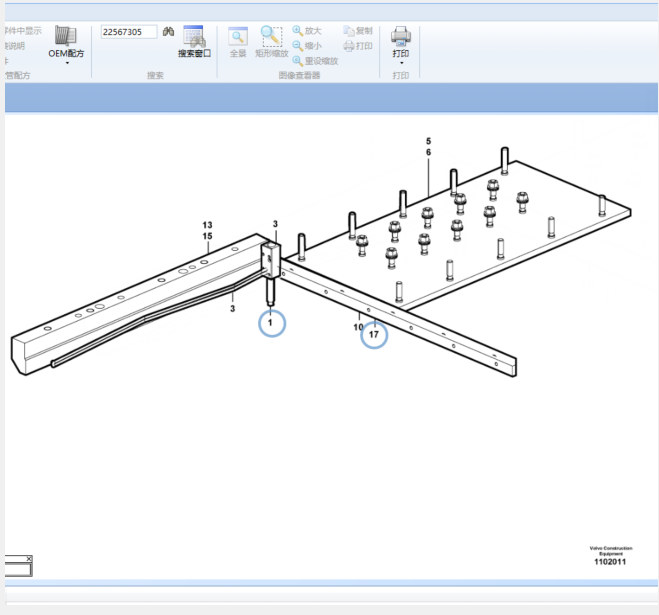
Task: Click part number 13 label on diagram
Action: point(208,225)
